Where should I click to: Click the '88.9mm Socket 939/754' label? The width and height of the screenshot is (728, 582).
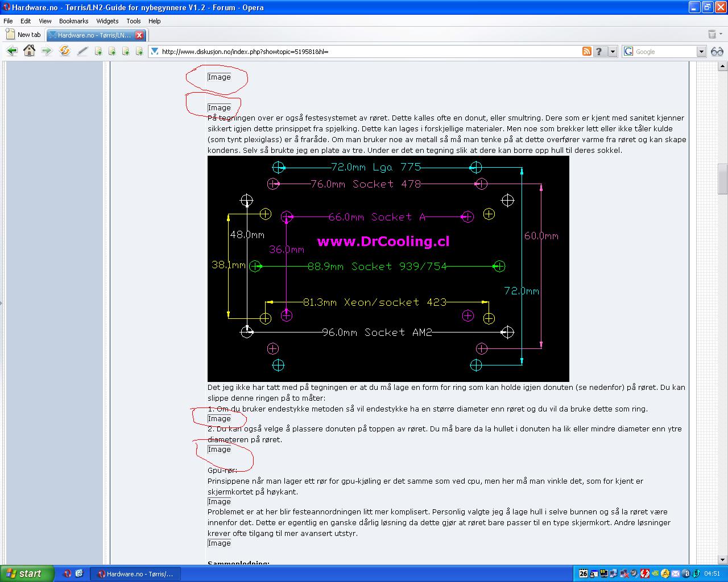click(x=377, y=266)
